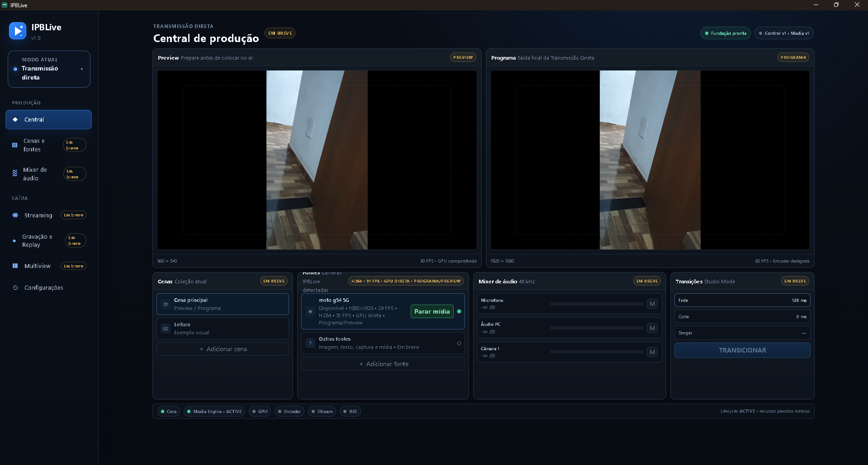
Task: Click the Central diamond icon in sidebar
Action: pos(15,120)
